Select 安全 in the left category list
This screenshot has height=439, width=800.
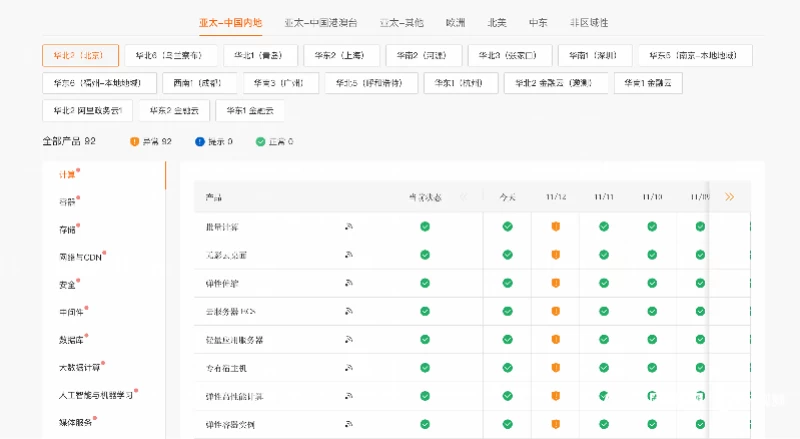pos(68,285)
